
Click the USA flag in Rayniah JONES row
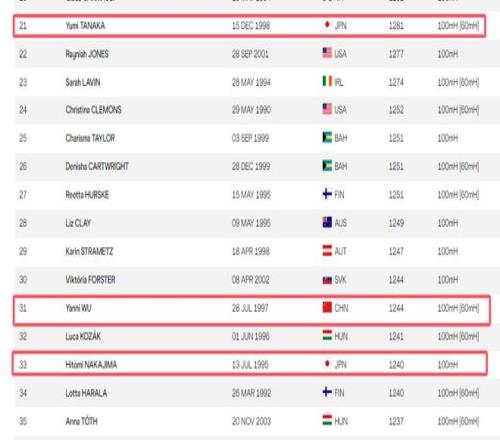[x=327, y=53]
